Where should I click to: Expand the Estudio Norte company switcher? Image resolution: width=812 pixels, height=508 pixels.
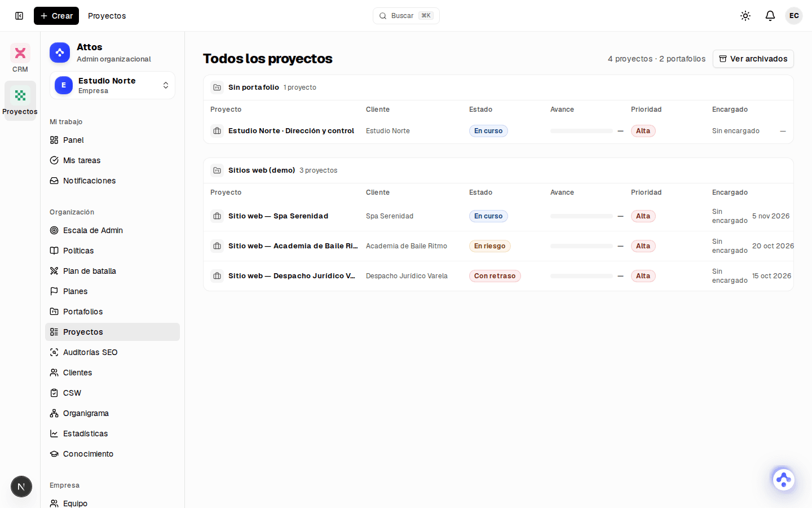(x=112, y=85)
